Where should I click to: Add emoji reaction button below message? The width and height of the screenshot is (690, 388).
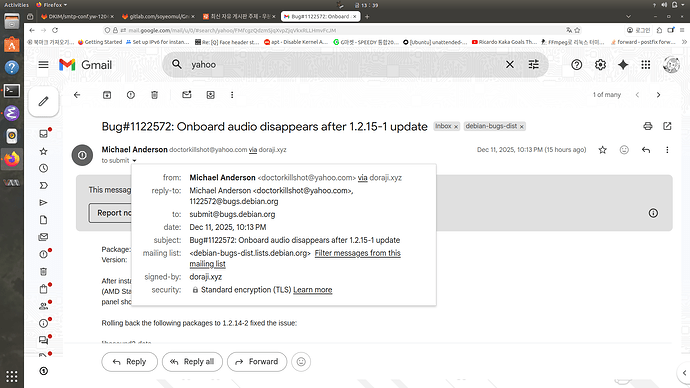pyautogui.click(x=301, y=362)
